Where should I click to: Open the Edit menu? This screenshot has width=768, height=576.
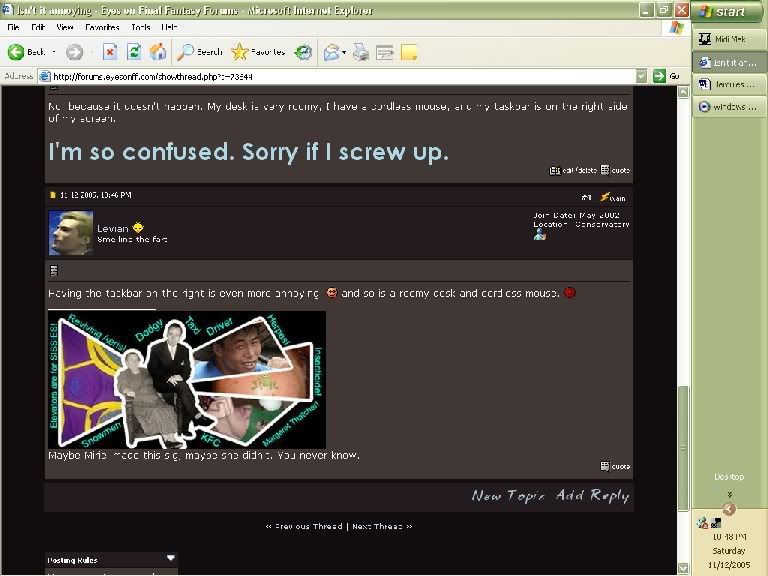click(x=38, y=27)
